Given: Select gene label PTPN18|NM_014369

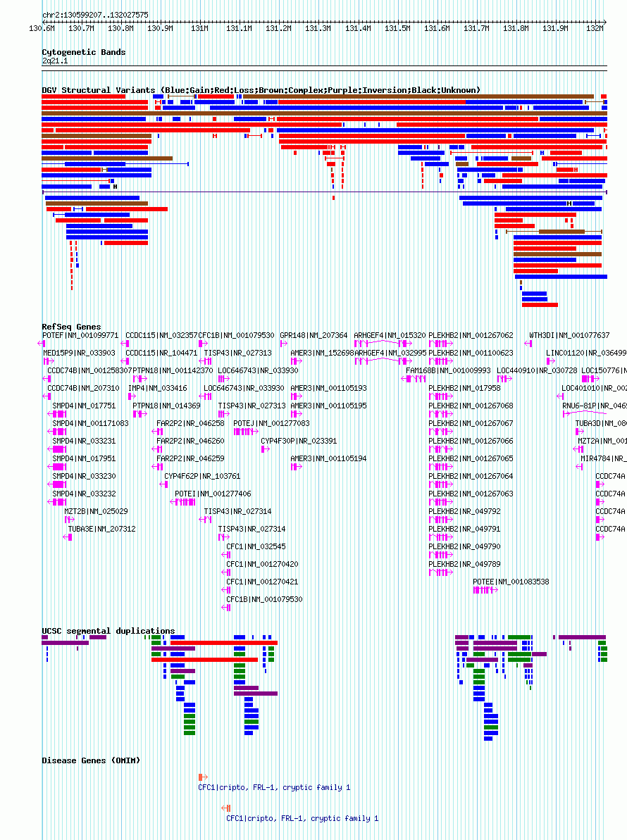Looking at the screenshot, I should coord(167,406).
